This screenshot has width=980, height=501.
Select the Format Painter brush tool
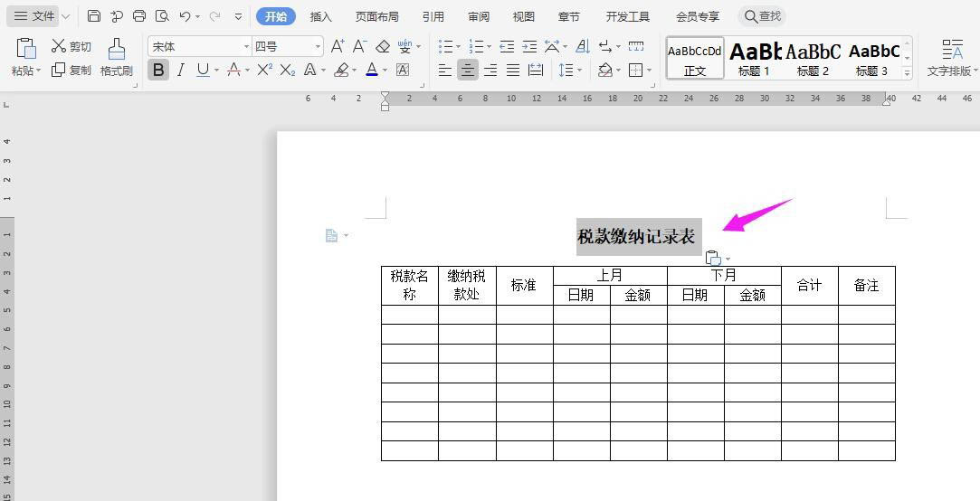pyautogui.click(x=116, y=57)
